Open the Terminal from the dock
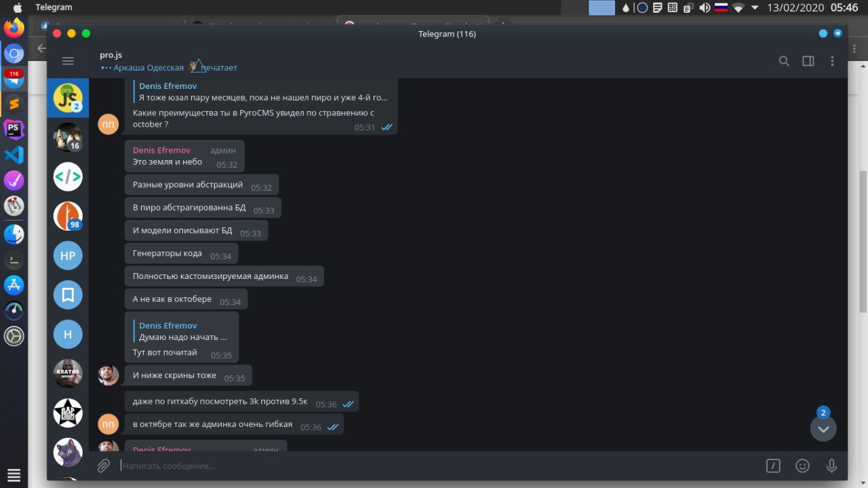Screen dimensions: 868x488 coord(14,260)
